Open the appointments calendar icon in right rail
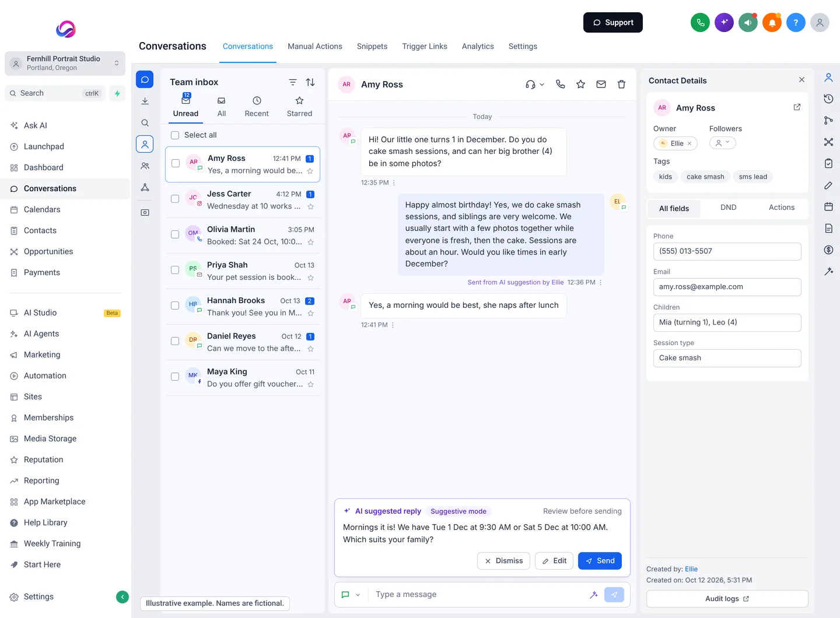The width and height of the screenshot is (840, 618). pos(828,206)
